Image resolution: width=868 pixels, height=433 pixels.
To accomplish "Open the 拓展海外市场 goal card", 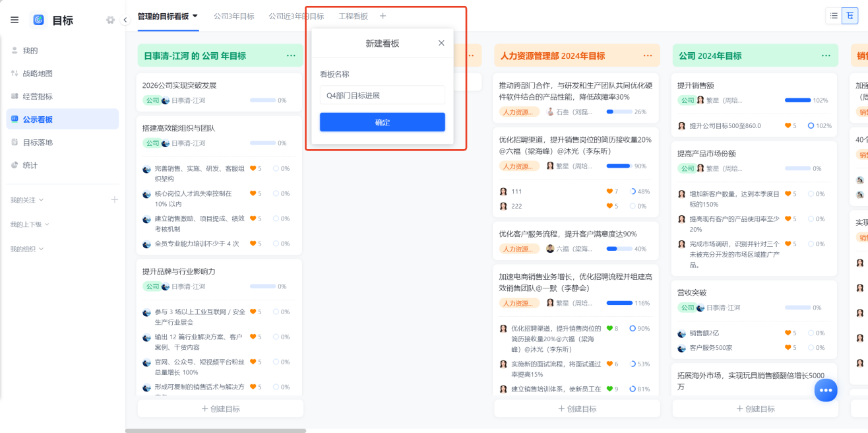I will click(x=755, y=381).
